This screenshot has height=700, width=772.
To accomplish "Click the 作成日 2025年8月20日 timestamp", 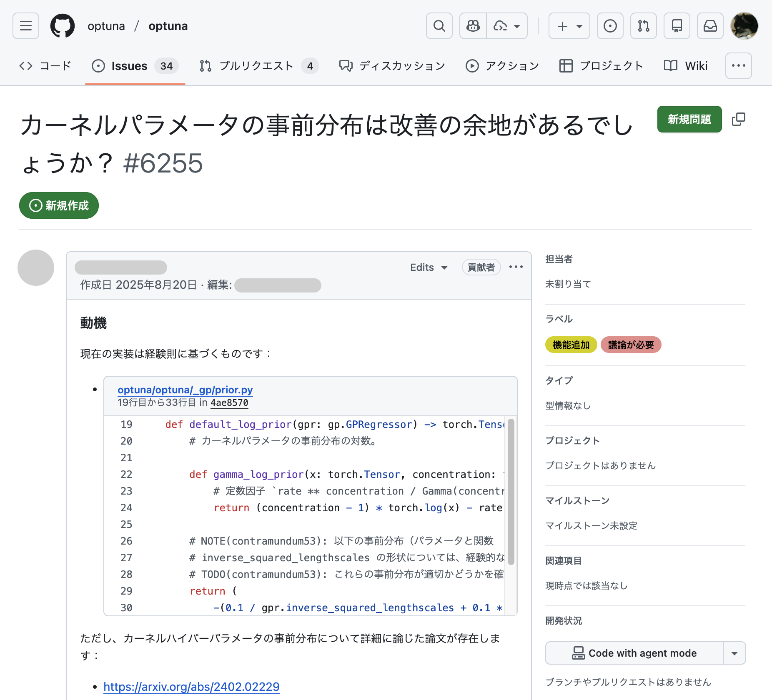I will click(138, 285).
